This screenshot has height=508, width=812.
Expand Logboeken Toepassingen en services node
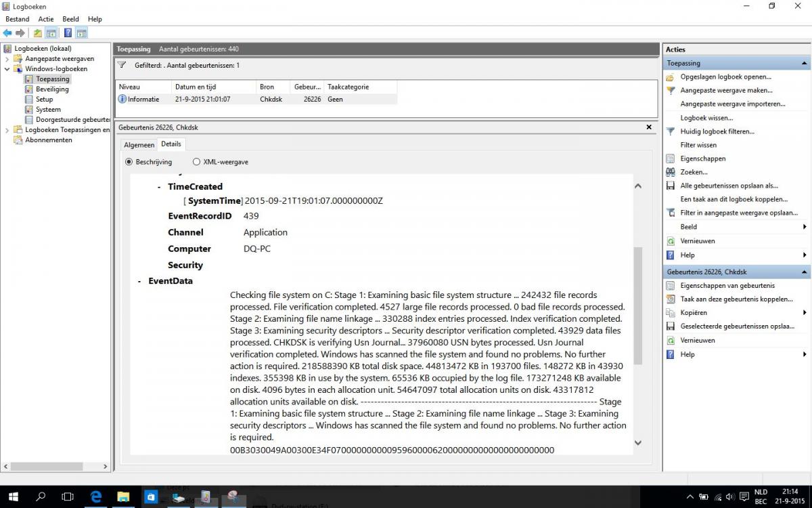[x=7, y=129]
